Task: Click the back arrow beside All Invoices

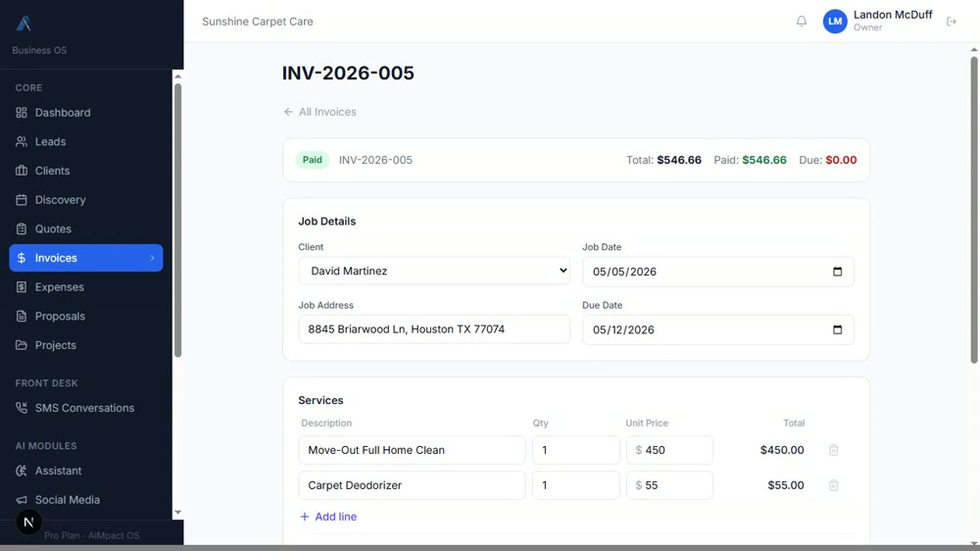Action: pyautogui.click(x=288, y=112)
